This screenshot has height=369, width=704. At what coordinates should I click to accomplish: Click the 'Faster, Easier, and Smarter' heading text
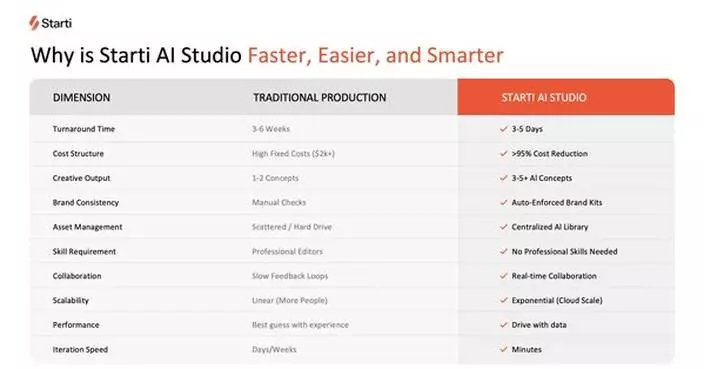375,55
